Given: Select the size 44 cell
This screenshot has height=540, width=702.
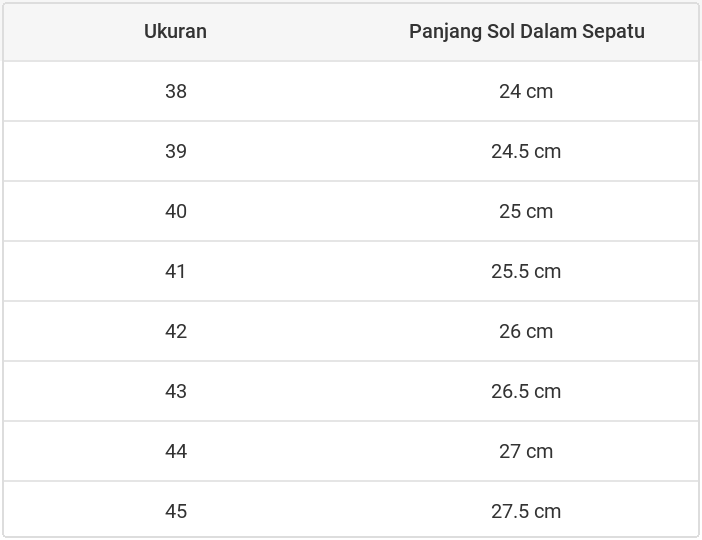Looking at the screenshot, I should coord(176,451).
